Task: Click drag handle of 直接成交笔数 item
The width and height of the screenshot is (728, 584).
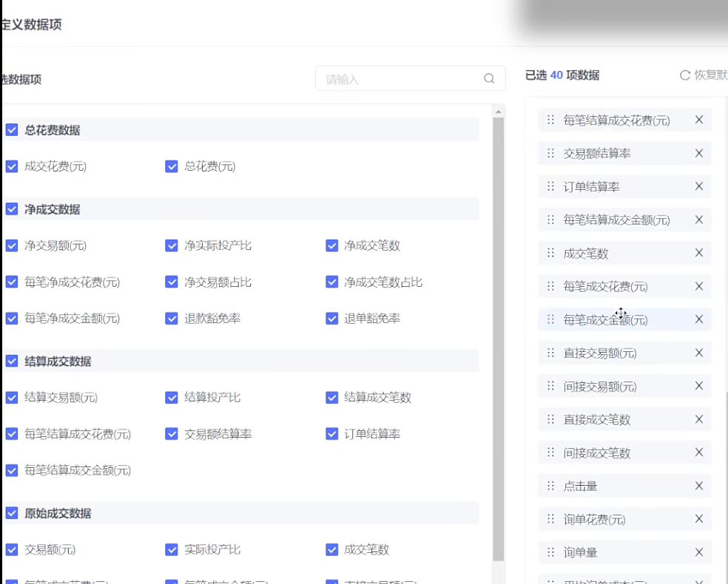Action: [x=550, y=419]
